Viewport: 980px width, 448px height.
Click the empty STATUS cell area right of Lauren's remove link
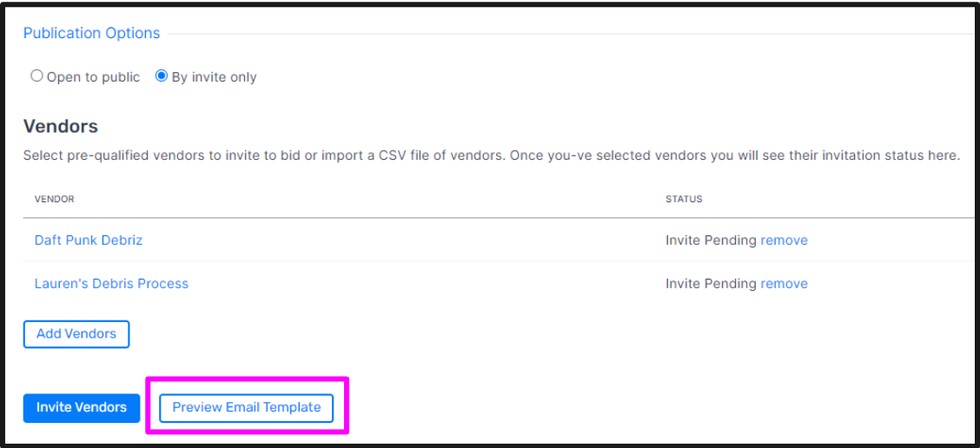click(x=891, y=284)
